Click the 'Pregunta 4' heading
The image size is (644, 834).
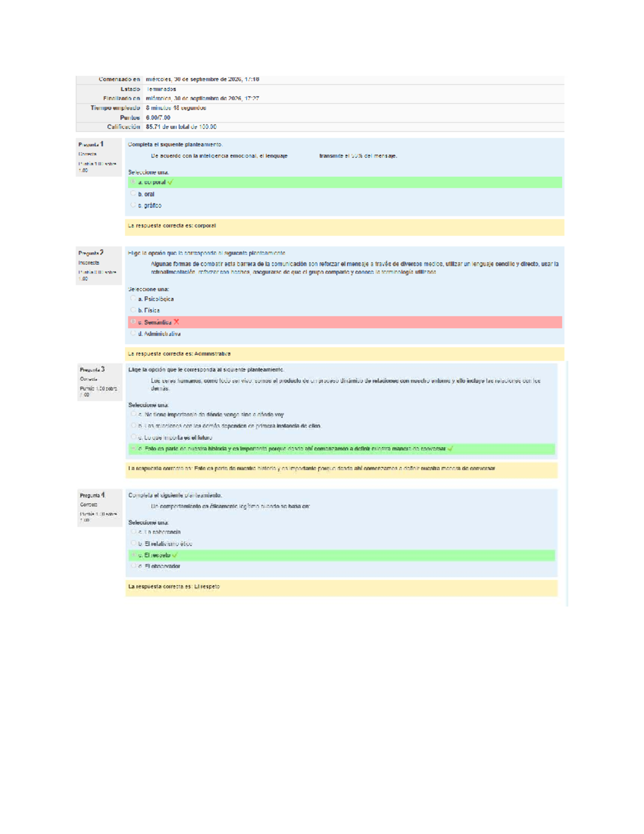coord(92,495)
